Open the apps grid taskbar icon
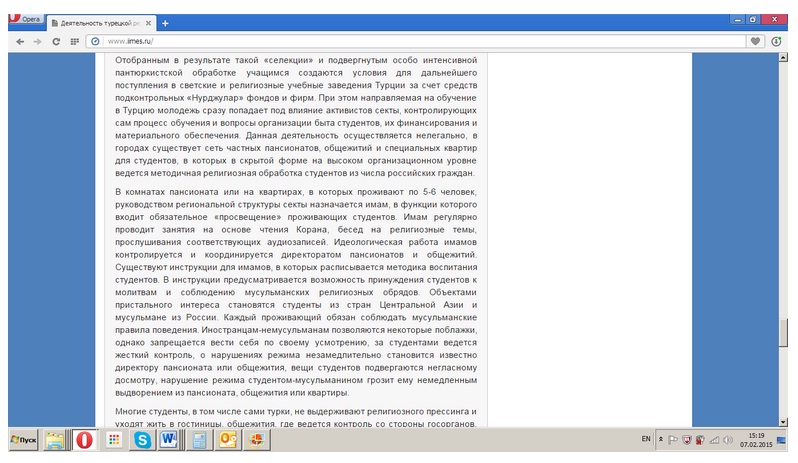This screenshot has width=798, height=463. point(115,440)
